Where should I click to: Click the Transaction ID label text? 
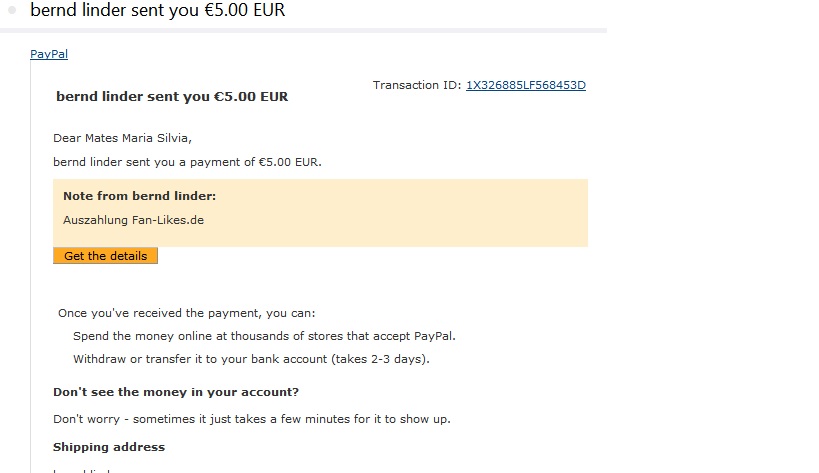coord(417,85)
